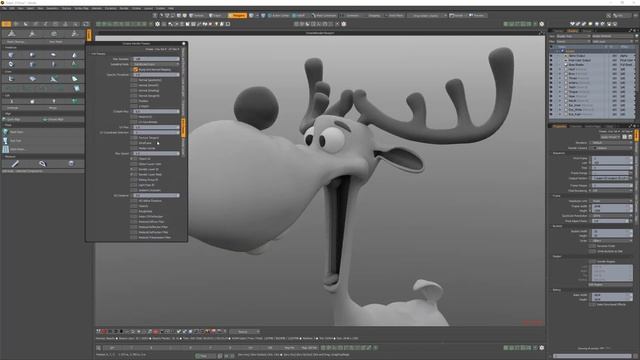Open the first goblet icon in Mesh tools list

tap(5, 132)
